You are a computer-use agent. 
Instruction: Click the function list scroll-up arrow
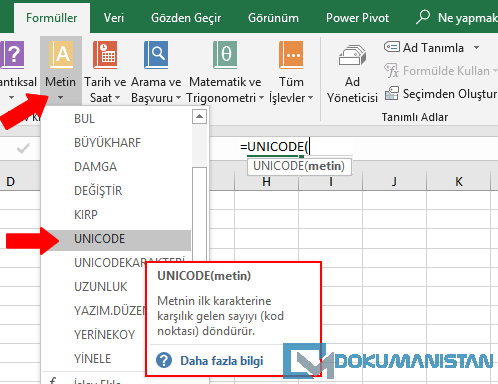(x=199, y=116)
